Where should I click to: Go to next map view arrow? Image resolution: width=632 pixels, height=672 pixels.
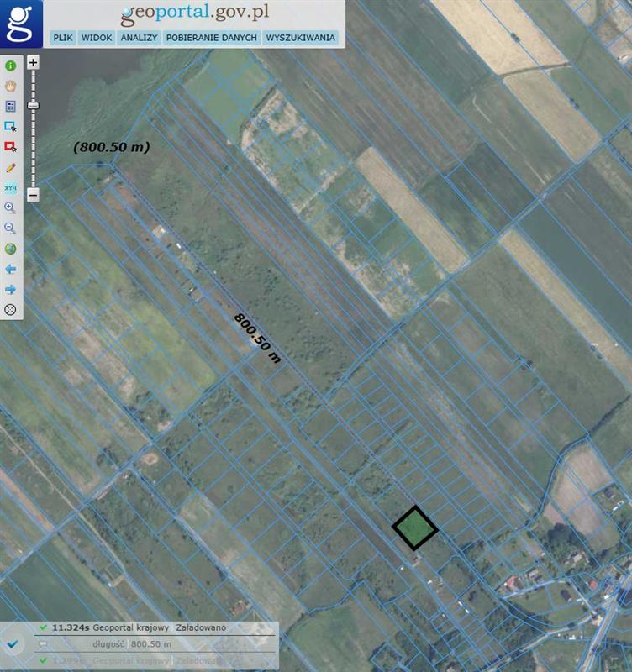(x=11, y=289)
